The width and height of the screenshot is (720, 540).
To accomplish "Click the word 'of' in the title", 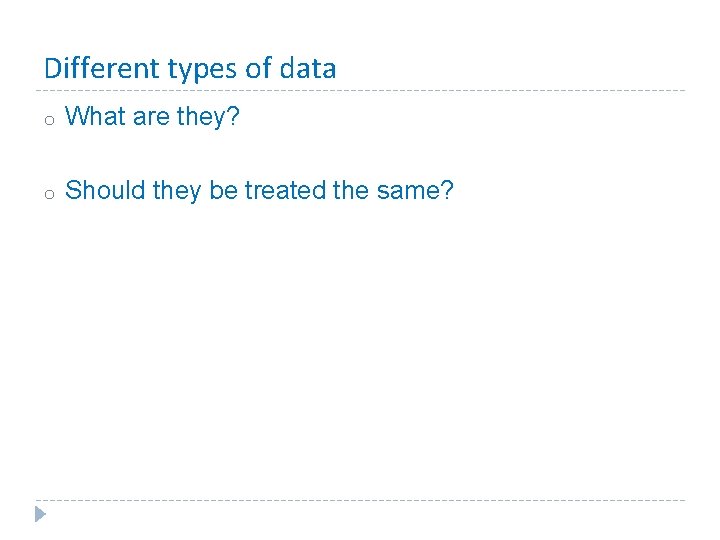I will (258, 69).
